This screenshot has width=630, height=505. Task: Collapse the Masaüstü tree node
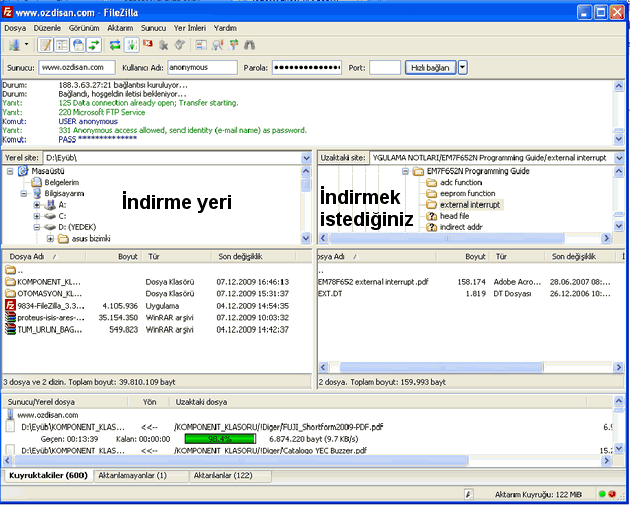(x=10, y=171)
